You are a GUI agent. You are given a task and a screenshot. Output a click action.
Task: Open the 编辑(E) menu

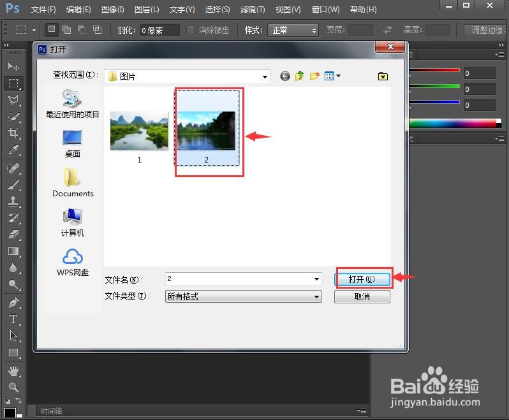pos(78,10)
